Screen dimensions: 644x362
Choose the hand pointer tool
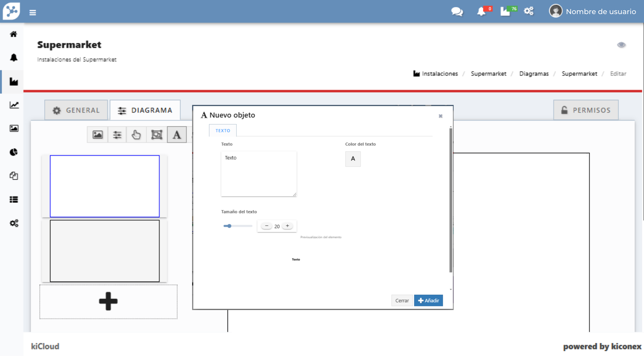coord(136,135)
